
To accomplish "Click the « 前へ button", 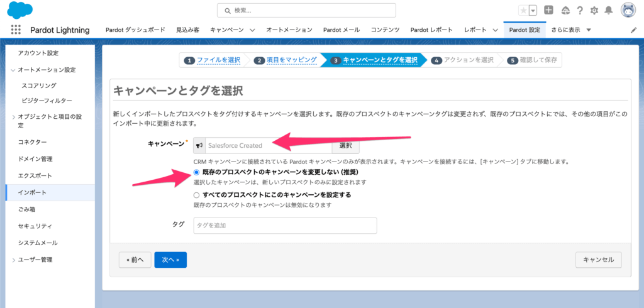I will (135, 260).
